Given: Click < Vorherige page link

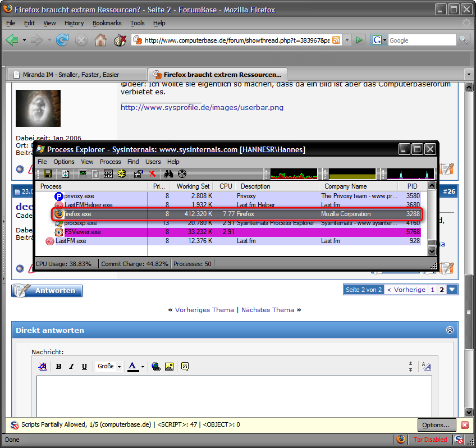Looking at the screenshot, I should (x=406, y=290).
